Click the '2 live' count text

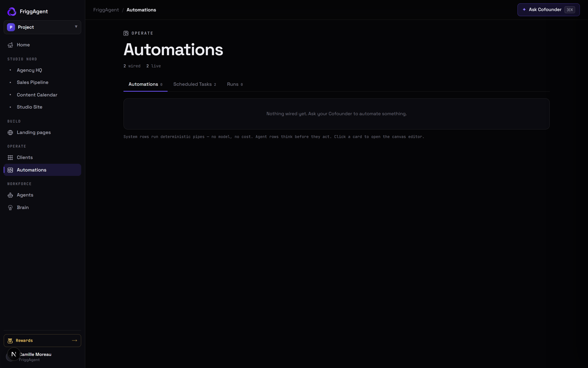point(154,66)
